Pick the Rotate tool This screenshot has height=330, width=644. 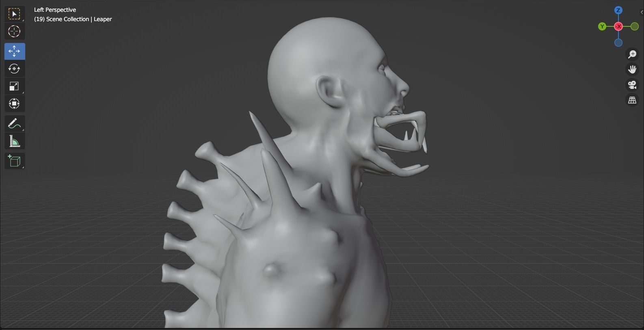(14, 69)
